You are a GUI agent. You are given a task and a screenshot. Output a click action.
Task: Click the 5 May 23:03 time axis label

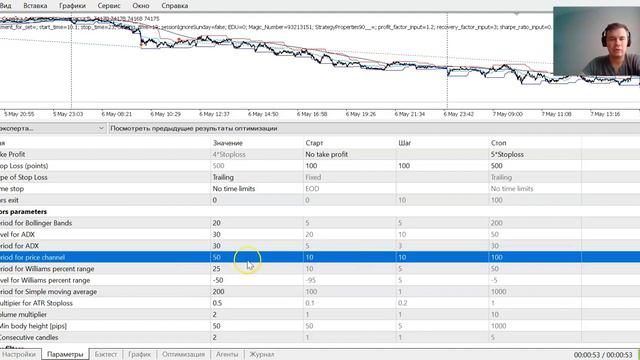coord(68,114)
